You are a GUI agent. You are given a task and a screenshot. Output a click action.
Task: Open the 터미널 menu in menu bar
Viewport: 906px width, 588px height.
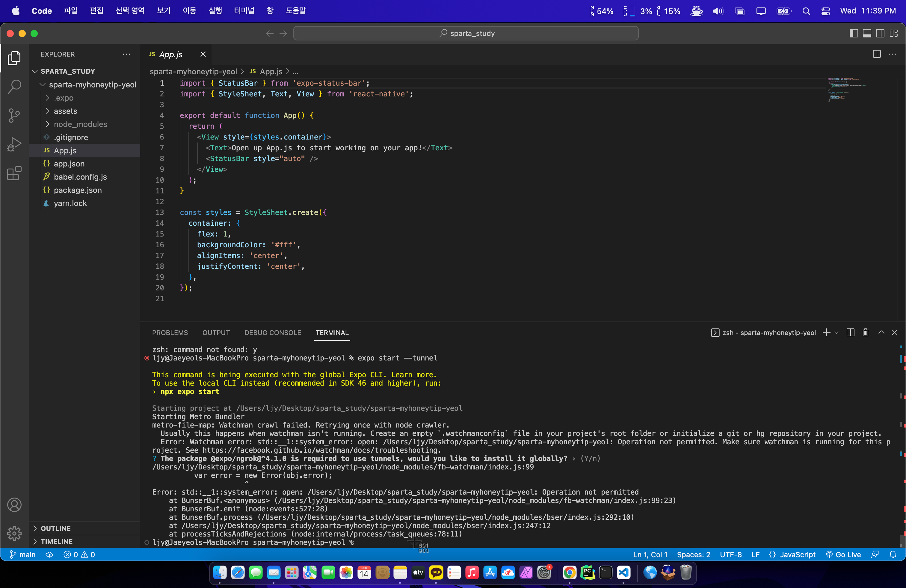coord(244,11)
